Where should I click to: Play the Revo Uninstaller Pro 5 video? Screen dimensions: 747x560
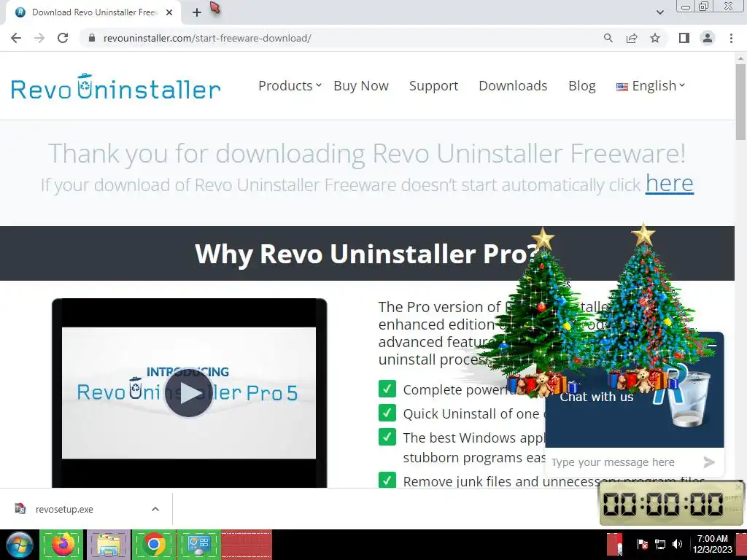(189, 393)
